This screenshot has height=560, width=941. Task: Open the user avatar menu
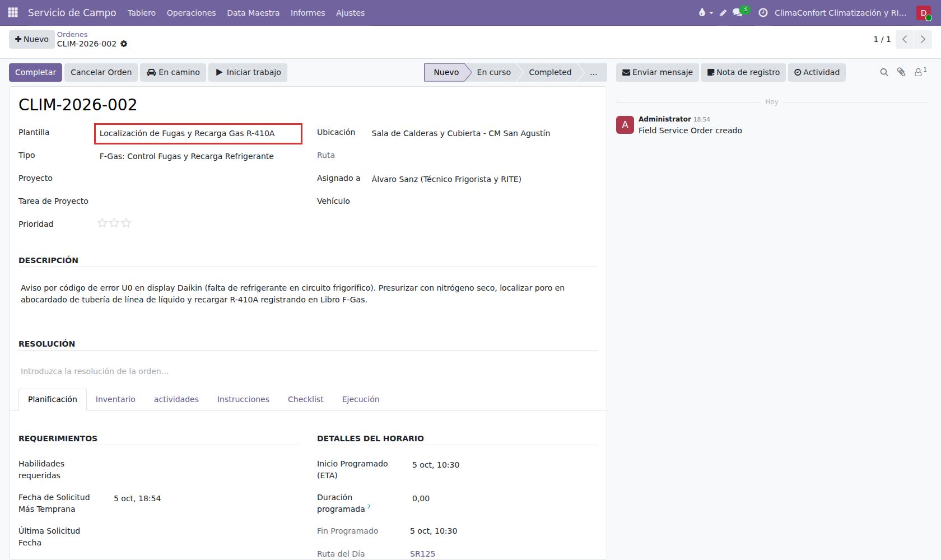click(x=924, y=13)
